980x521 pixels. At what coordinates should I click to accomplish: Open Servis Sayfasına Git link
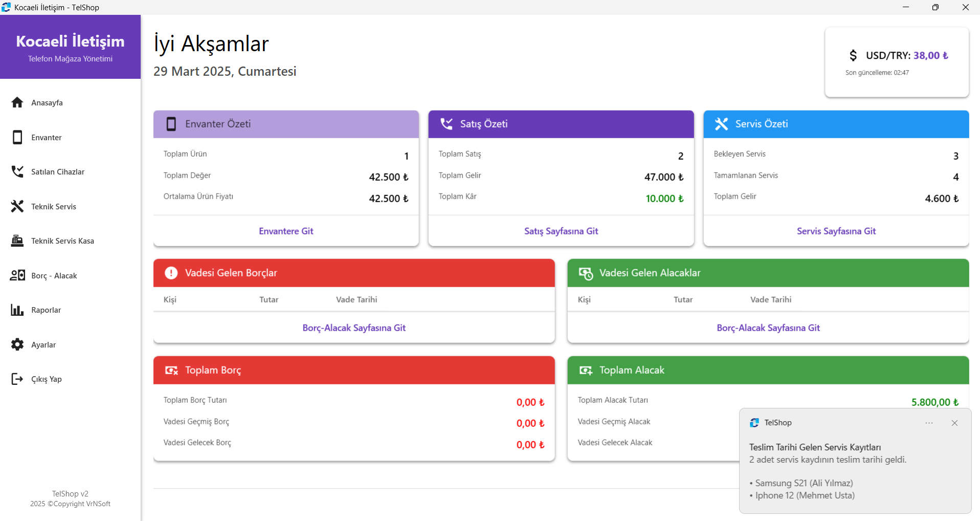pyautogui.click(x=836, y=231)
